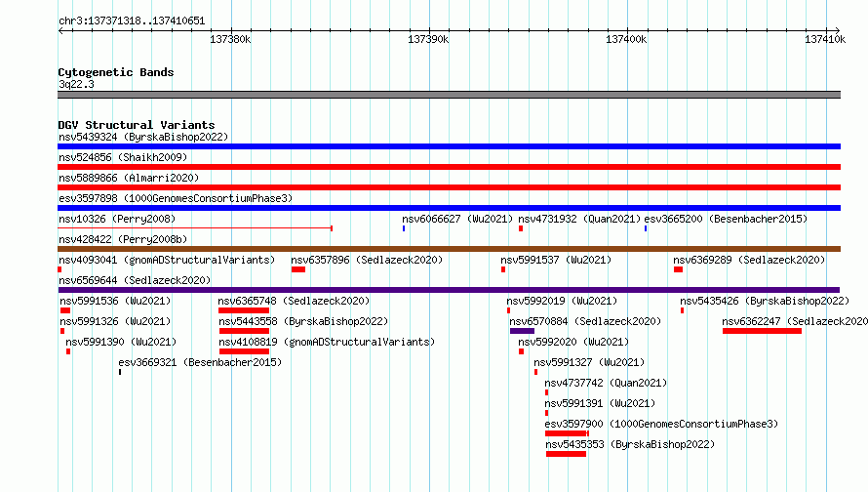Open nsv4093041 (gnomADStructuralVariants) label
This screenshot has width=868, height=492.
coord(167,260)
